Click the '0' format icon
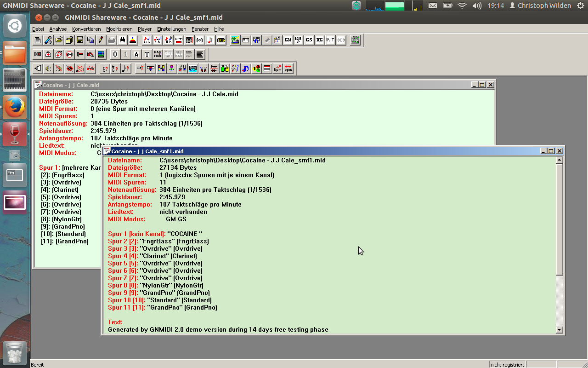This screenshot has width=588, height=368. click(x=115, y=54)
